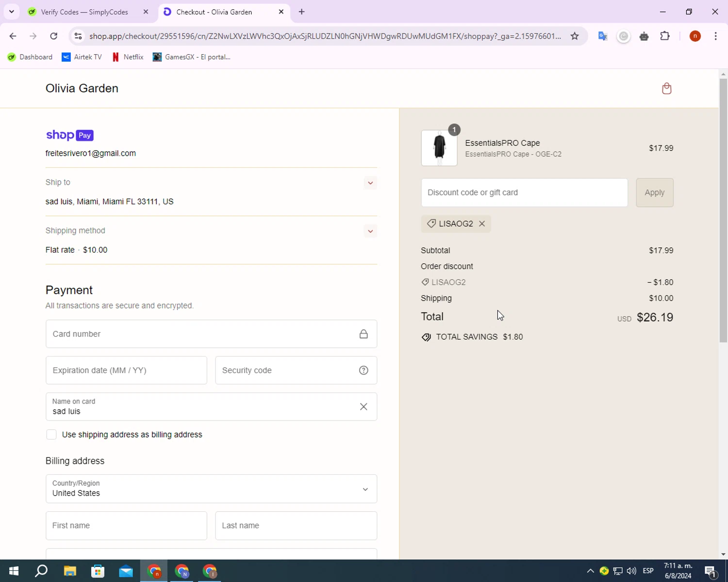Click the taskbar clock and date
Viewport: 728px width, 582px height.
[678, 571]
